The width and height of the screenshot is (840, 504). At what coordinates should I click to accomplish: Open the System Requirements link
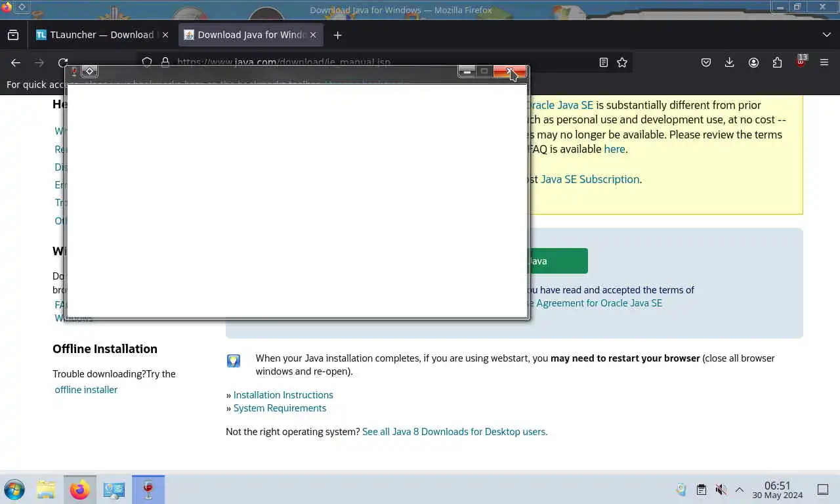click(280, 408)
